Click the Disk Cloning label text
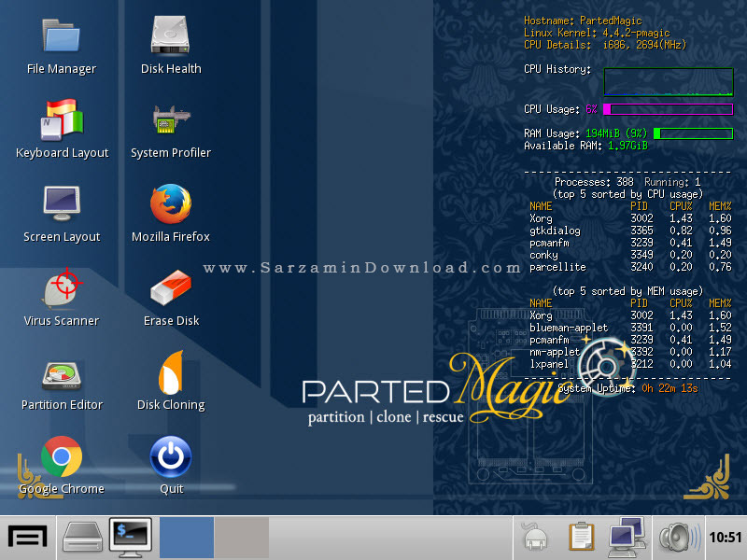The width and height of the screenshot is (747, 560). [x=171, y=405]
